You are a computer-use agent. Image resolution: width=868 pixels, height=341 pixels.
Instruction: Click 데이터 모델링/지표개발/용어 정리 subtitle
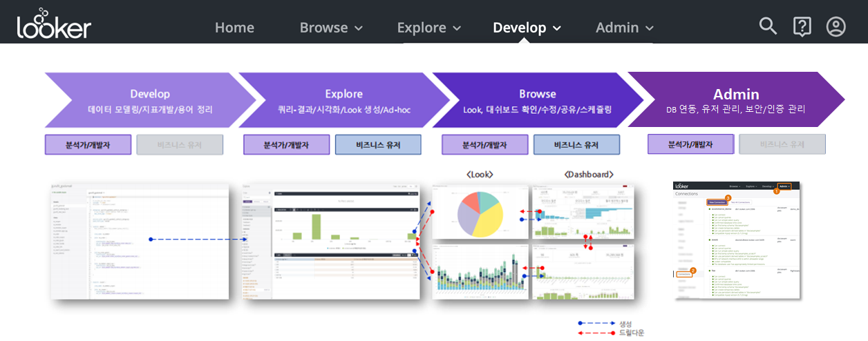point(150,110)
